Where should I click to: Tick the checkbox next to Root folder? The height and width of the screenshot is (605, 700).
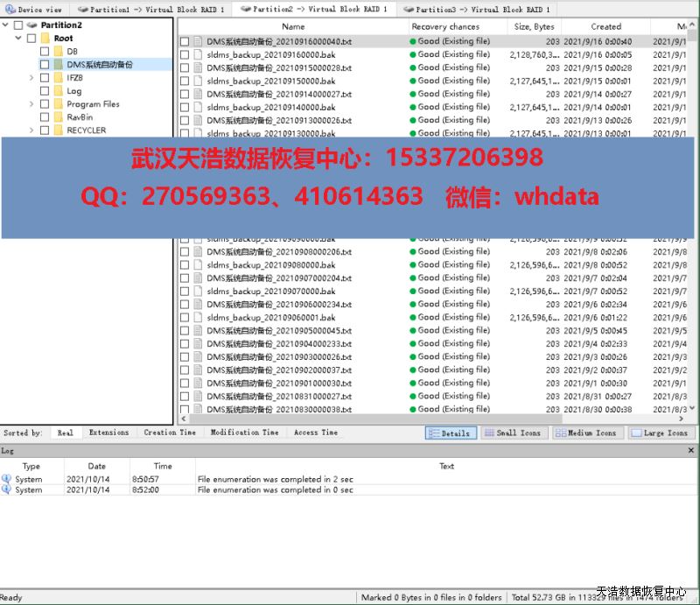(x=31, y=39)
